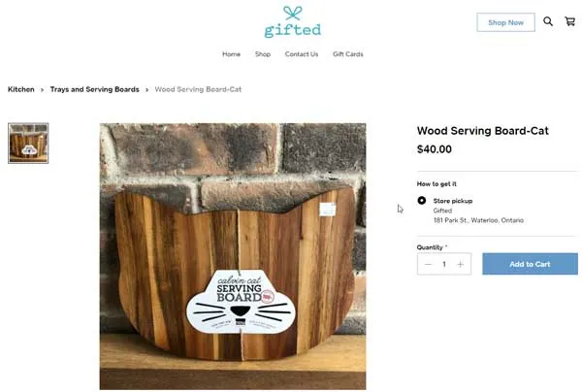This screenshot has width=582, height=392.
Task: Add the serving board to cart
Action: coord(530,264)
